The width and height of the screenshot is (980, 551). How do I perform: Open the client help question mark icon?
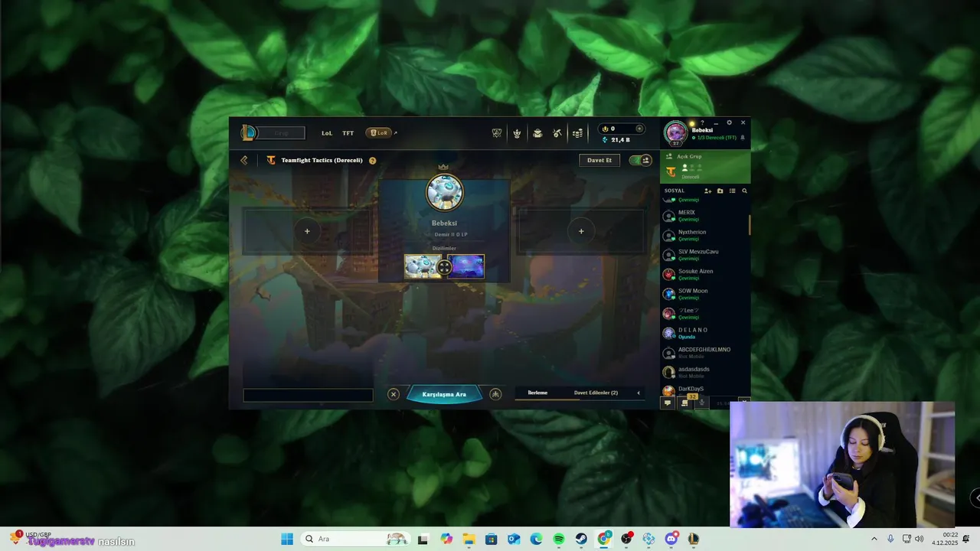702,122
